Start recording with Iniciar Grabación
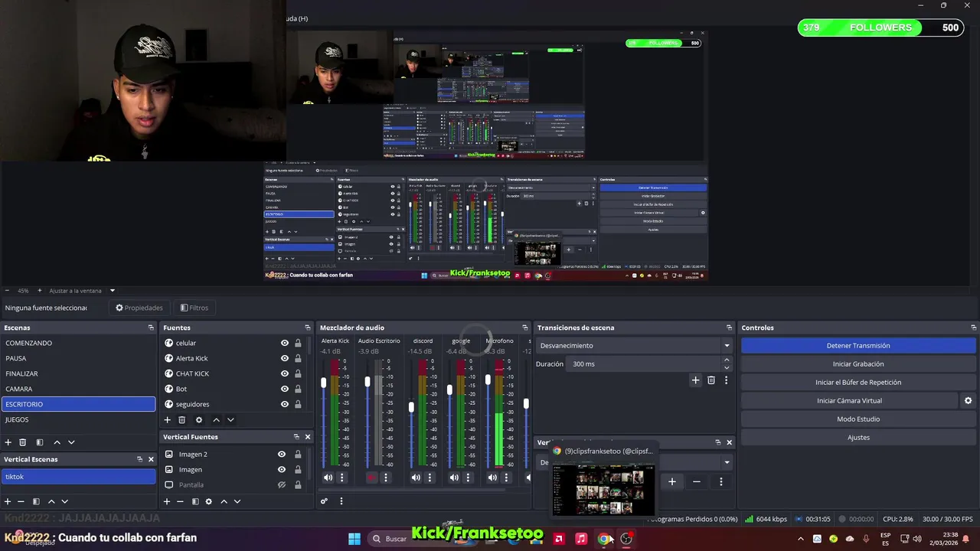This screenshot has height=551, width=980. tap(857, 364)
